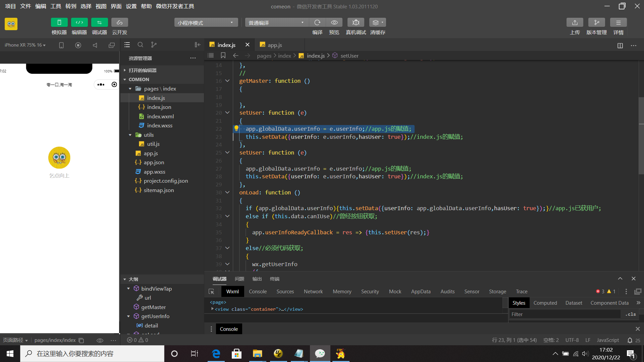
Task: Open index.wxml in the file tree
Action: point(160,116)
